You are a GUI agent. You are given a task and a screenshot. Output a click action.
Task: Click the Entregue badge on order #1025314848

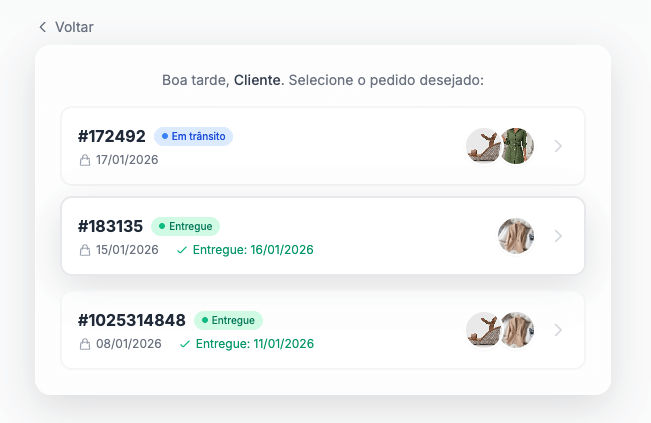pyautogui.click(x=228, y=320)
